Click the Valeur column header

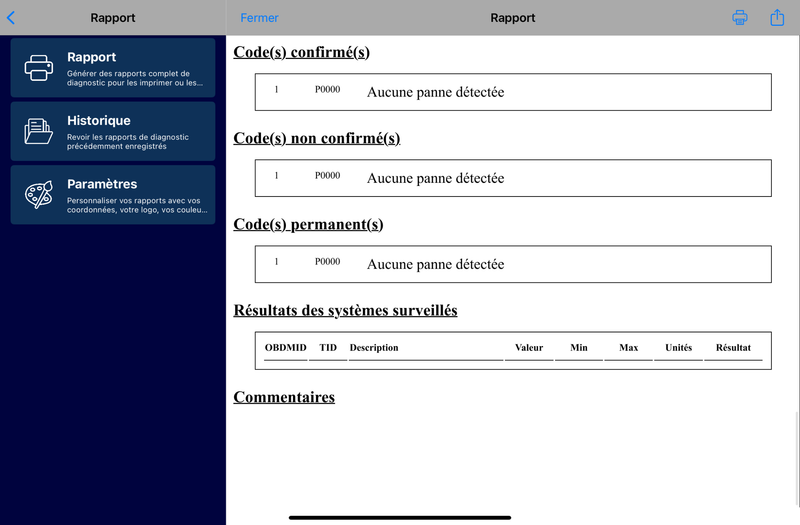[x=529, y=347]
